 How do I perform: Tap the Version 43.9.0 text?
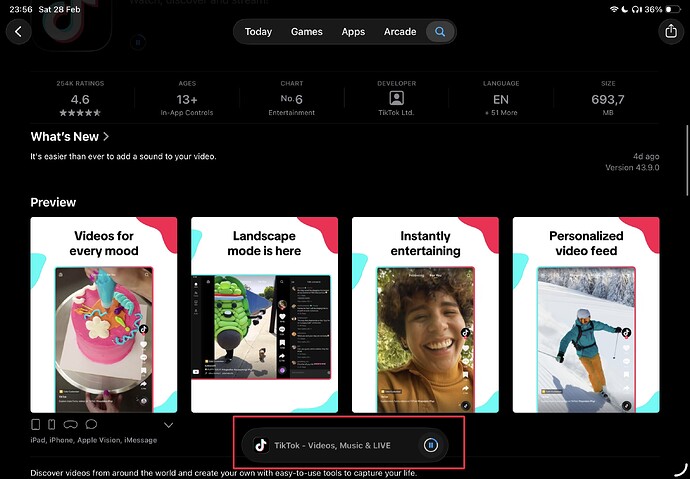point(632,168)
